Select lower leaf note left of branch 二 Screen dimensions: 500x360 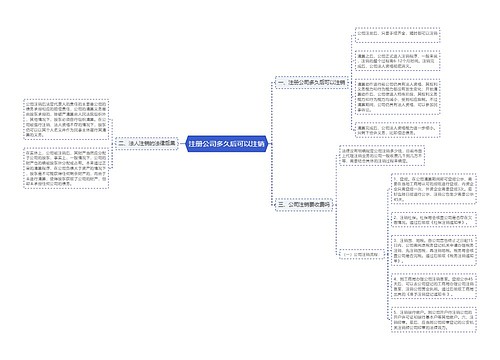tap(66, 168)
